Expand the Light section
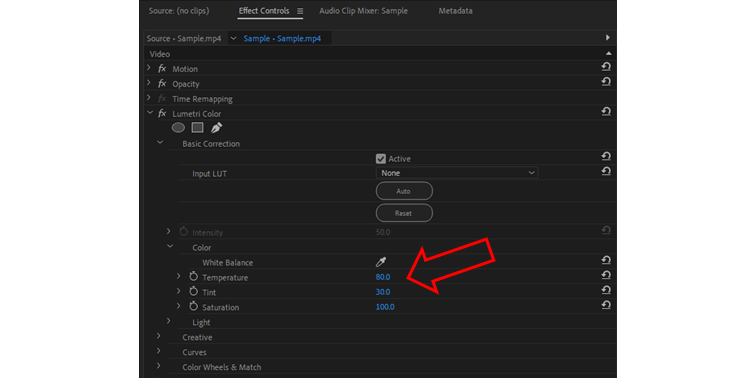Viewport: 756px width, 378px height. click(169, 321)
